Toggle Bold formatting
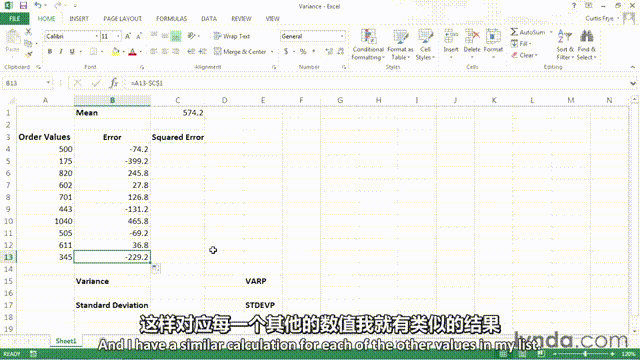This screenshot has height=360, width=640. pos(50,51)
